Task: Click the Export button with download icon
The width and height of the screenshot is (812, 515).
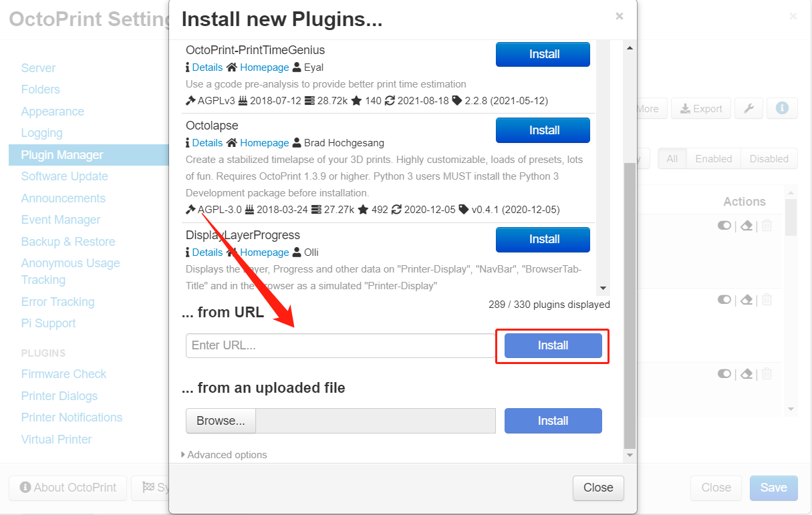Action: tap(701, 108)
